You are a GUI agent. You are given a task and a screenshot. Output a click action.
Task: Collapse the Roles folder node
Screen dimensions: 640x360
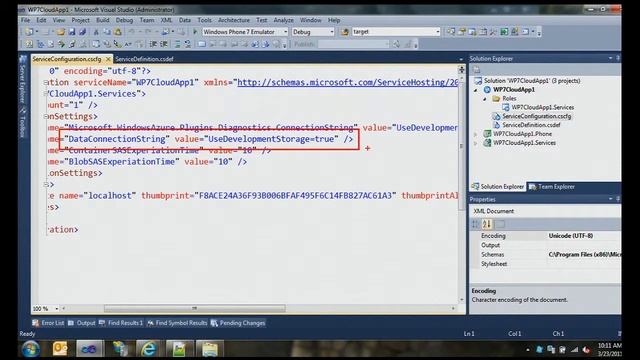pos(485,99)
